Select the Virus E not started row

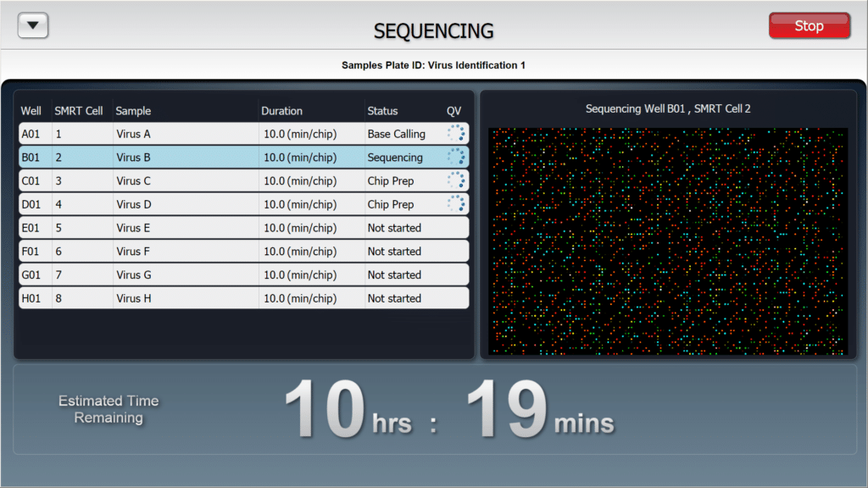tap(243, 228)
